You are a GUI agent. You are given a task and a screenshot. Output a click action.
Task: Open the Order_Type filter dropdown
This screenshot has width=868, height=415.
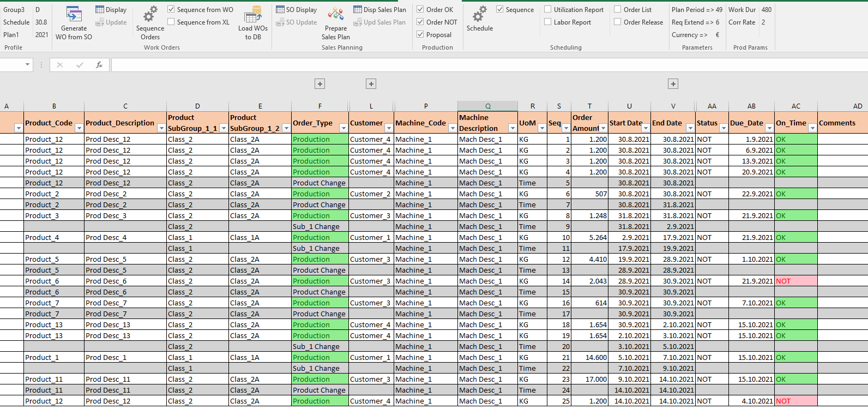[343, 128]
